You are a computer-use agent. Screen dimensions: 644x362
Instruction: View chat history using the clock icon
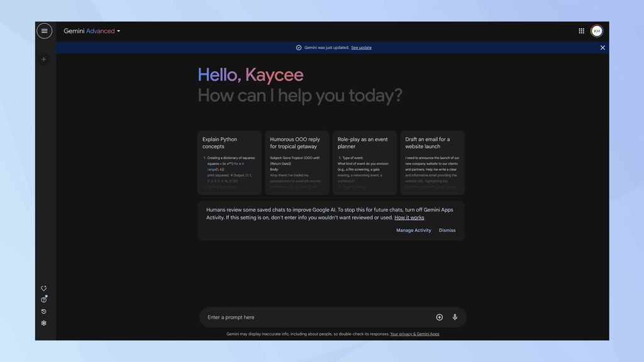[43, 311]
